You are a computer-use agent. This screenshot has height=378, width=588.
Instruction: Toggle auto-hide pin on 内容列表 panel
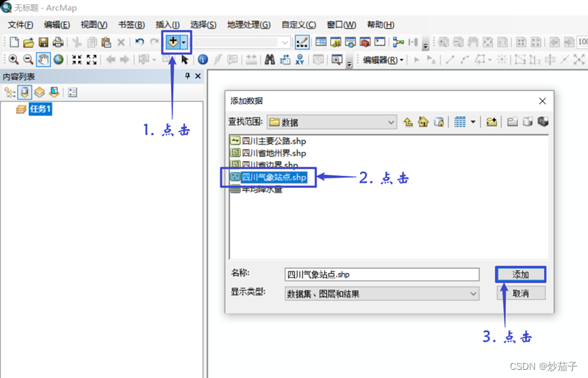(187, 76)
